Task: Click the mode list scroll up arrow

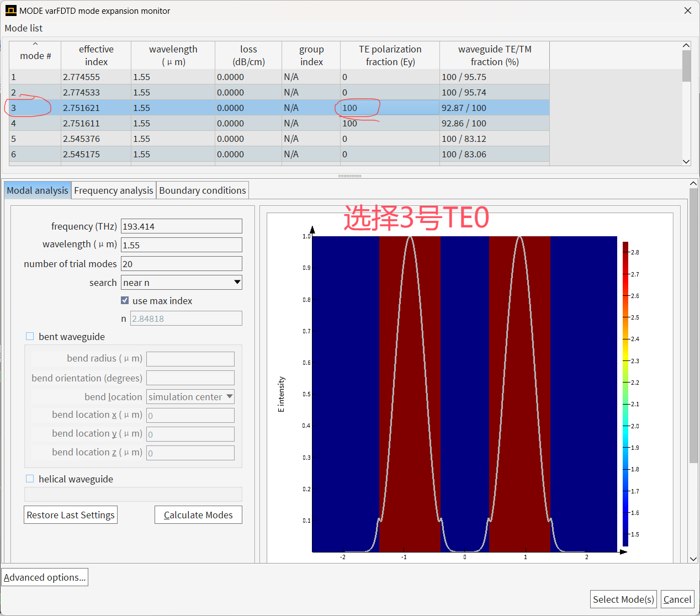Action: [686, 45]
